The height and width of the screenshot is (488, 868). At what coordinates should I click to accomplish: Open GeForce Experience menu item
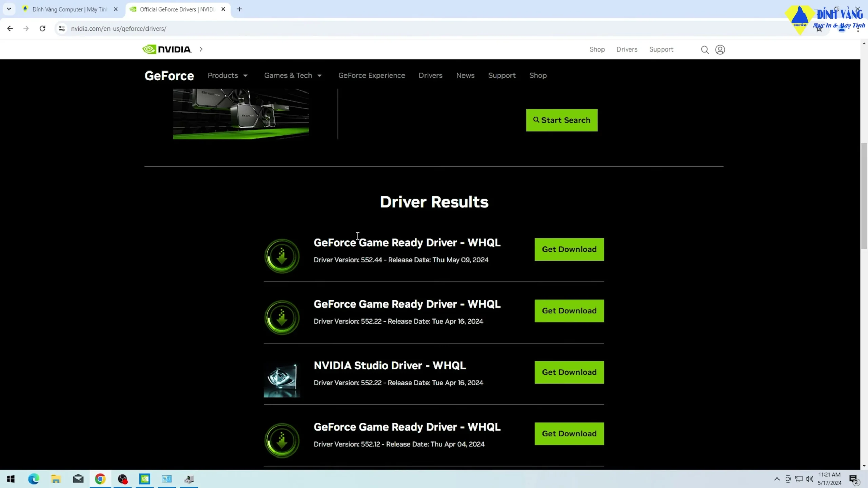(372, 76)
